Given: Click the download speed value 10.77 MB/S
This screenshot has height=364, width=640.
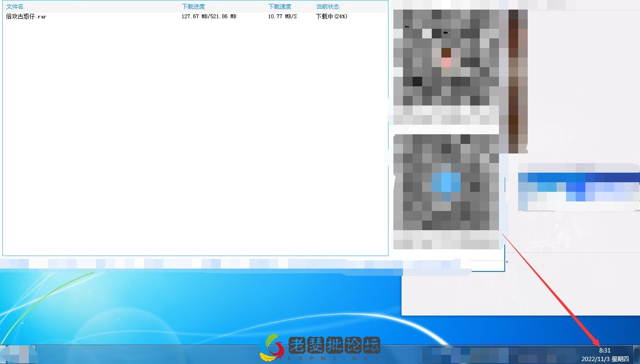Looking at the screenshot, I should [282, 16].
